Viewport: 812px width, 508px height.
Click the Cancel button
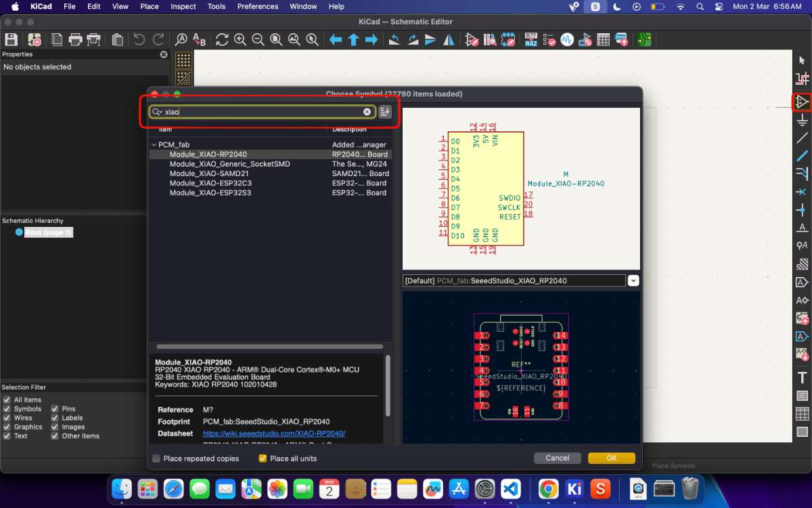[x=558, y=459]
